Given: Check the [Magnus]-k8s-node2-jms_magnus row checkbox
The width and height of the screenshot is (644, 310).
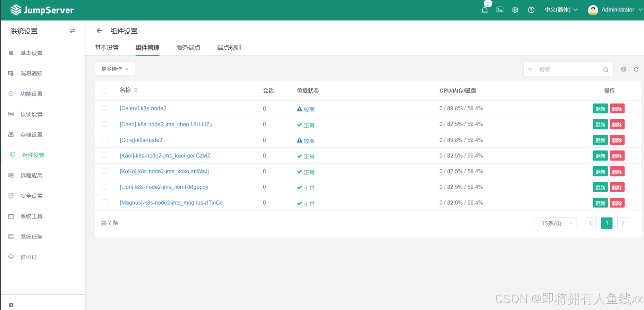Looking at the screenshot, I should click(x=104, y=202).
